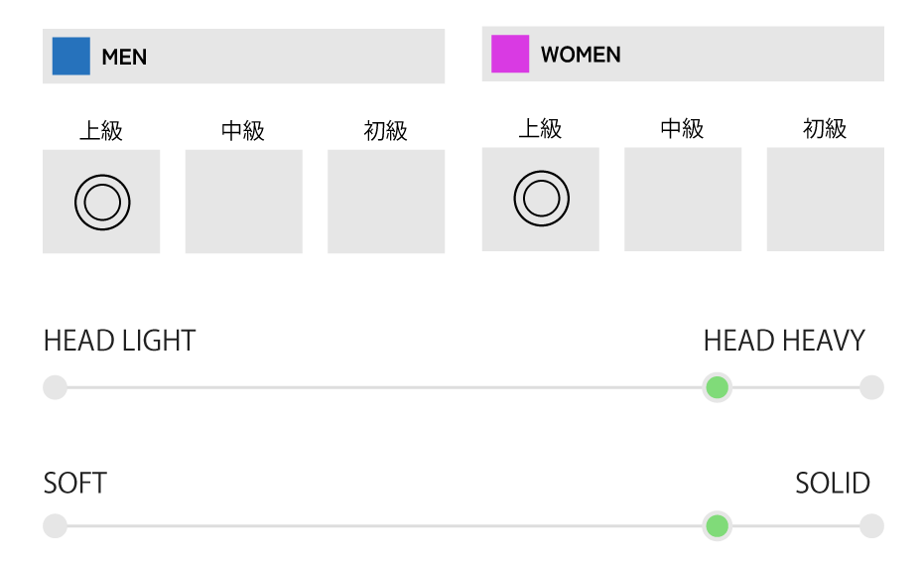Select the MEN 初級 box
This screenshot has width=924, height=569.
[x=386, y=202]
